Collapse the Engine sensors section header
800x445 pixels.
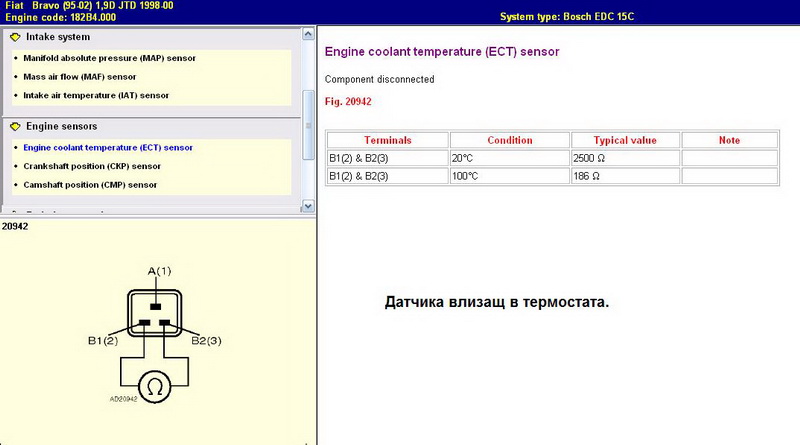click(61, 127)
